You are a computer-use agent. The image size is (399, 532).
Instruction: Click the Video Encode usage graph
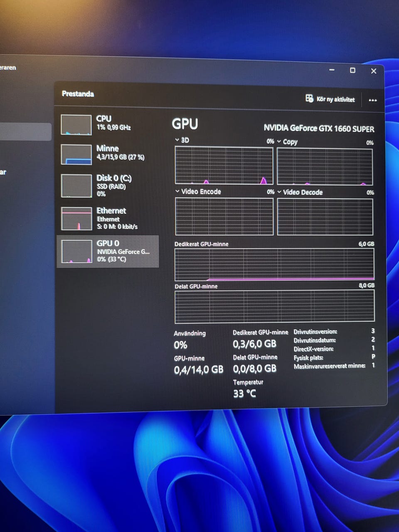[224, 217]
